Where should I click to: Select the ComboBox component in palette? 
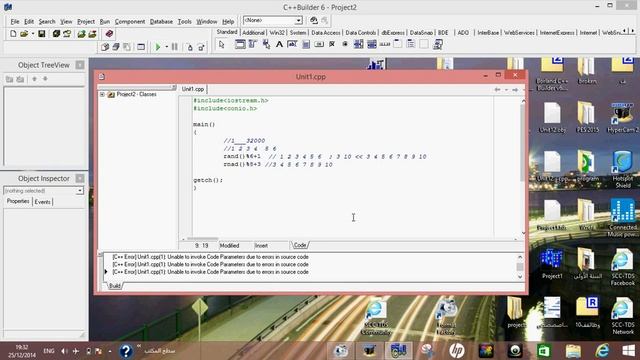371,44
